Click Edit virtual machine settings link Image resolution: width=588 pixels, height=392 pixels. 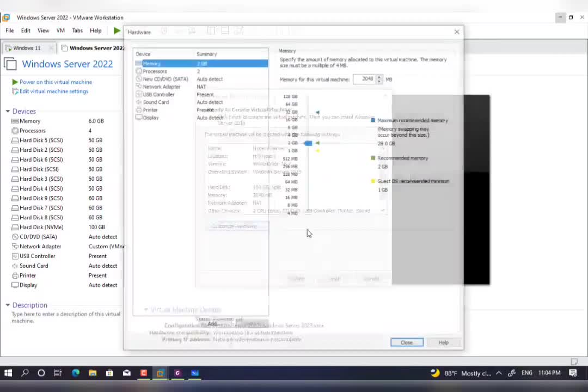pyautogui.click(x=53, y=91)
